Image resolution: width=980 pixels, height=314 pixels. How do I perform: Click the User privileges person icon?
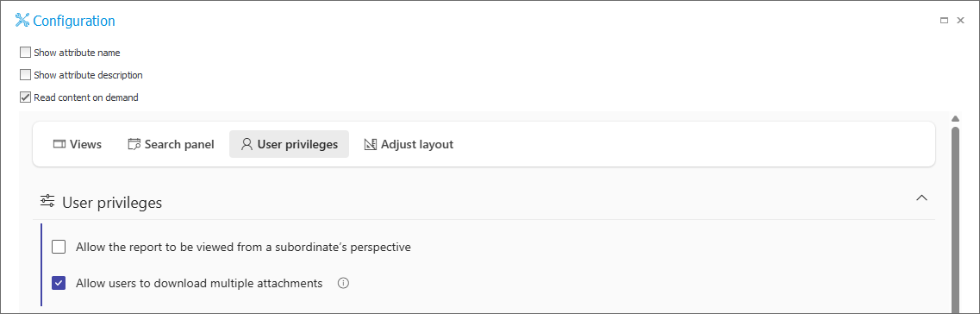tap(247, 144)
